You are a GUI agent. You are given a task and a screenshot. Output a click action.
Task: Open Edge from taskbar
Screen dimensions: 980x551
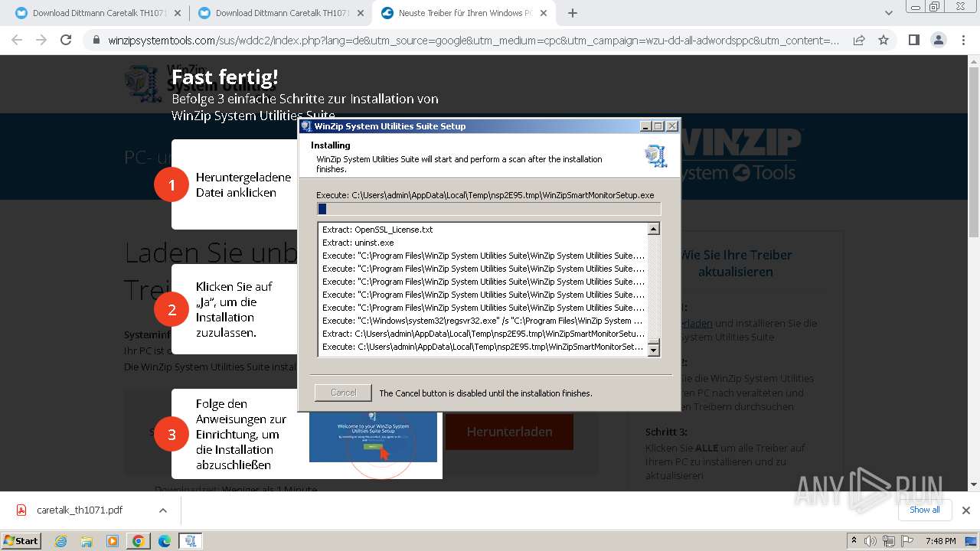coord(165,541)
